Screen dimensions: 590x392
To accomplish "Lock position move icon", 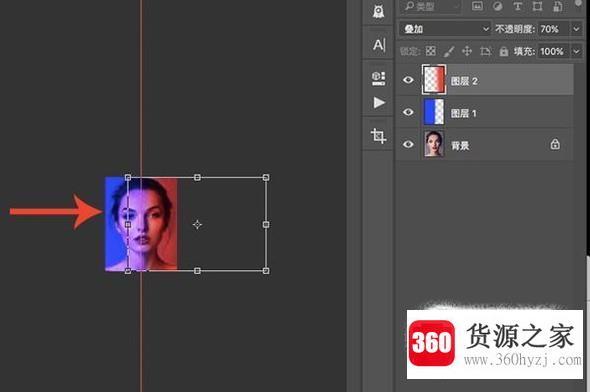I will pyautogui.click(x=467, y=51).
